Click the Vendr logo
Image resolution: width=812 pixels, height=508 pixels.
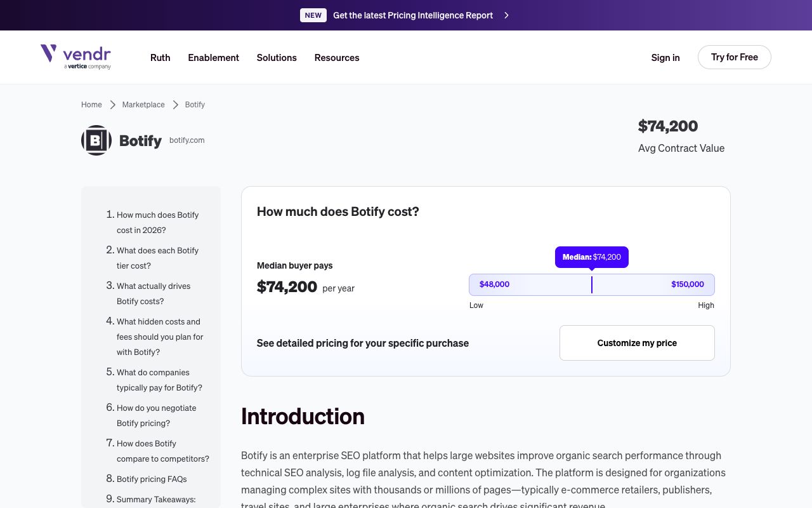click(76, 57)
